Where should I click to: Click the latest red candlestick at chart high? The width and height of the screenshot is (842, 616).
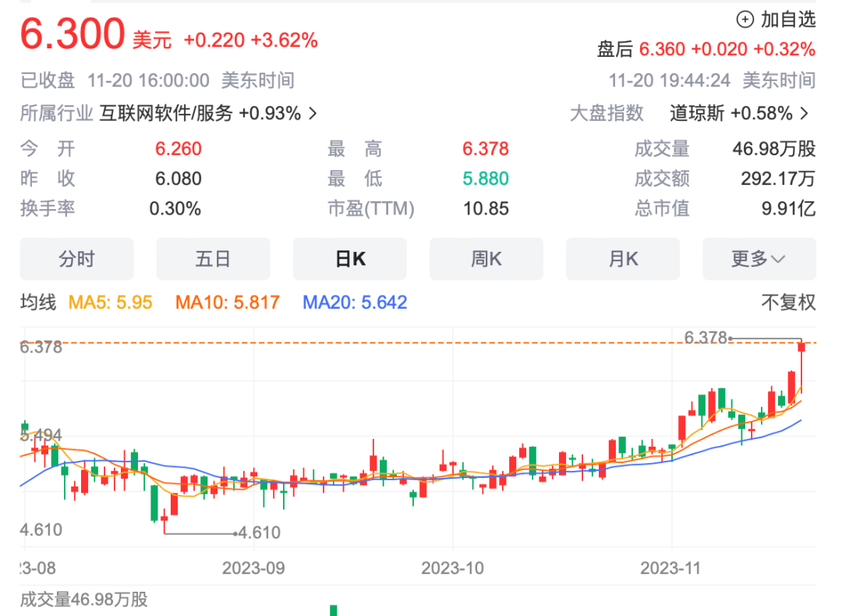pos(801,368)
